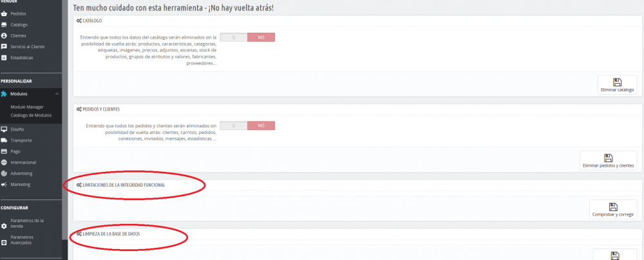The image size is (644, 260).
Task: Click the Transporte truck icon
Action: [4, 140]
